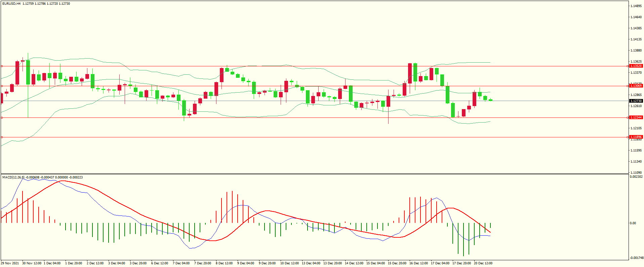Screen dimensions: 644x267
Task: Click the 1 Dec 04:00 time axis label
Action: click(52, 263)
